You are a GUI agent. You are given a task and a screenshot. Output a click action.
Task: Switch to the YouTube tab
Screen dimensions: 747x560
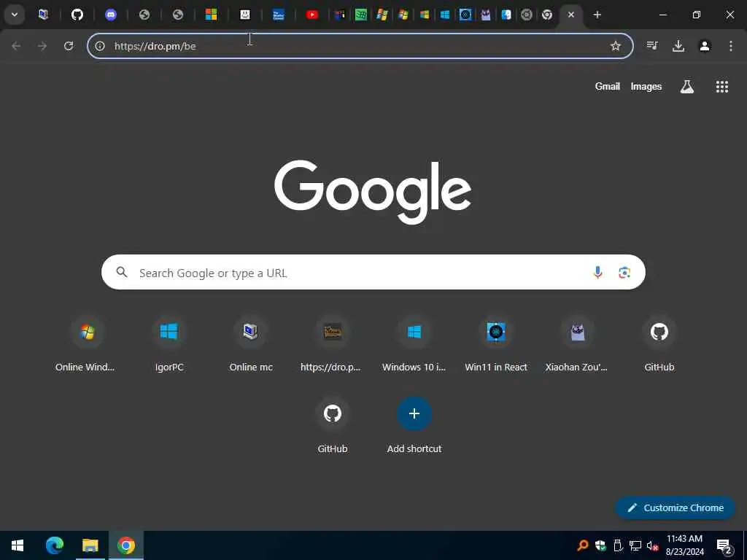coord(312,15)
